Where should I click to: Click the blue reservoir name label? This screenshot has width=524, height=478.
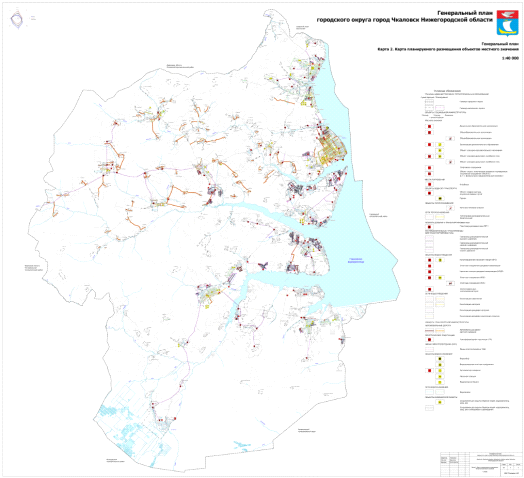(356, 260)
